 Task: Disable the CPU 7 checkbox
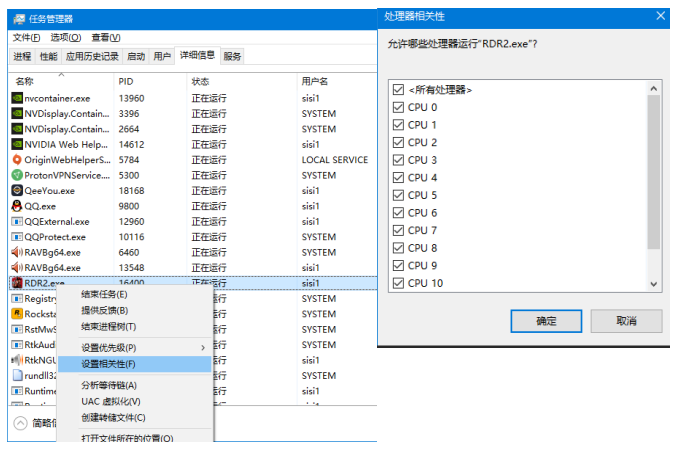point(399,231)
